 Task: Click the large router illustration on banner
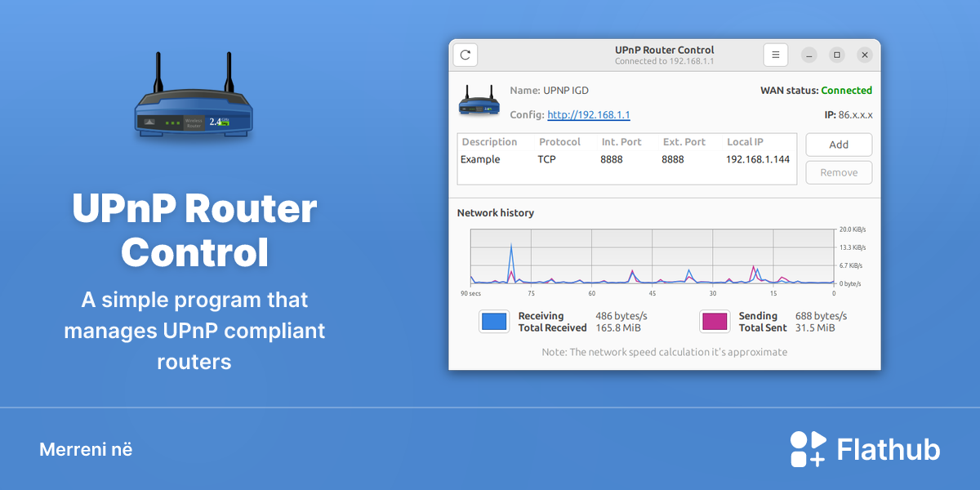[x=194, y=96]
